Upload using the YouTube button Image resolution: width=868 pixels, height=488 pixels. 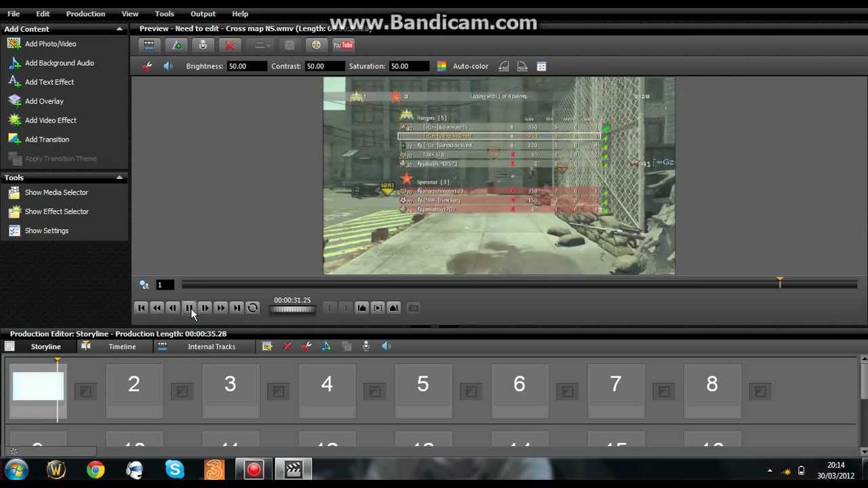click(x=343, y=45)
